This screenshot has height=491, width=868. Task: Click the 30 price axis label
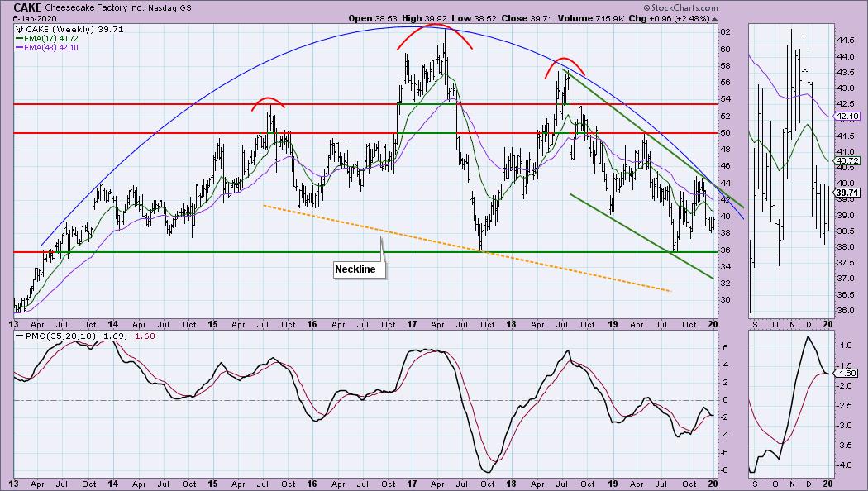(x=723, y=300)
